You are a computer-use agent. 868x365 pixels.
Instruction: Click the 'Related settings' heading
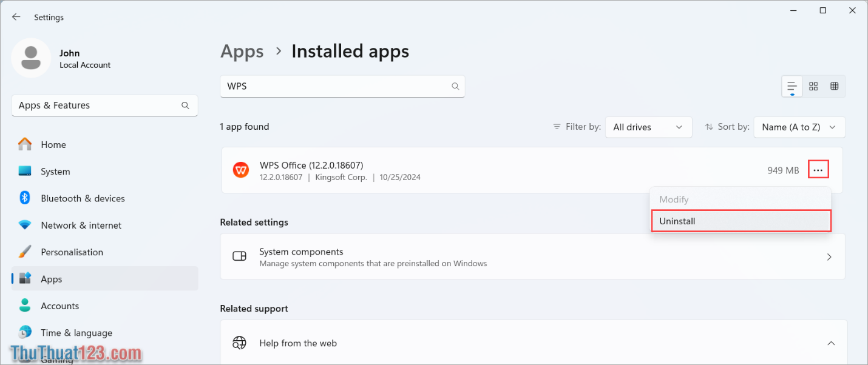(254, 223)
